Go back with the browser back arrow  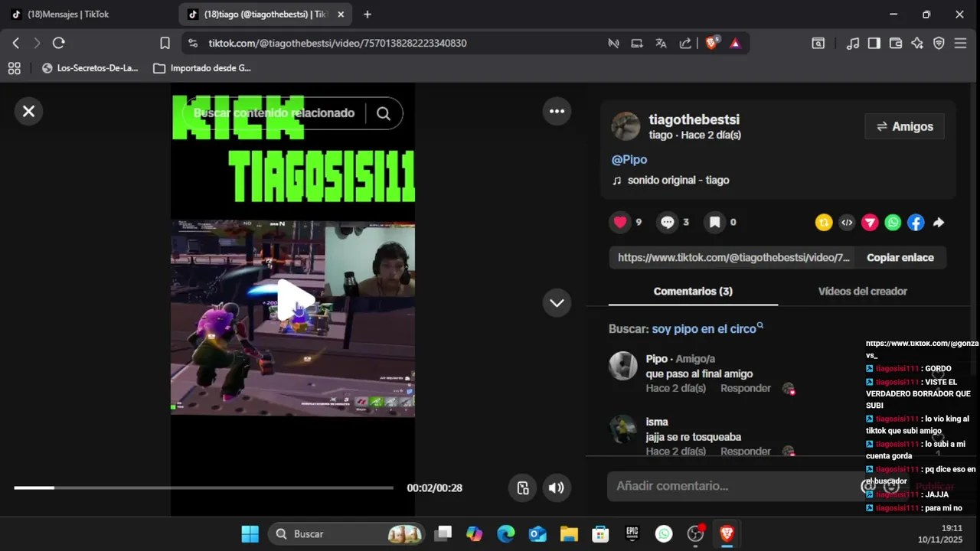[16, 43]
